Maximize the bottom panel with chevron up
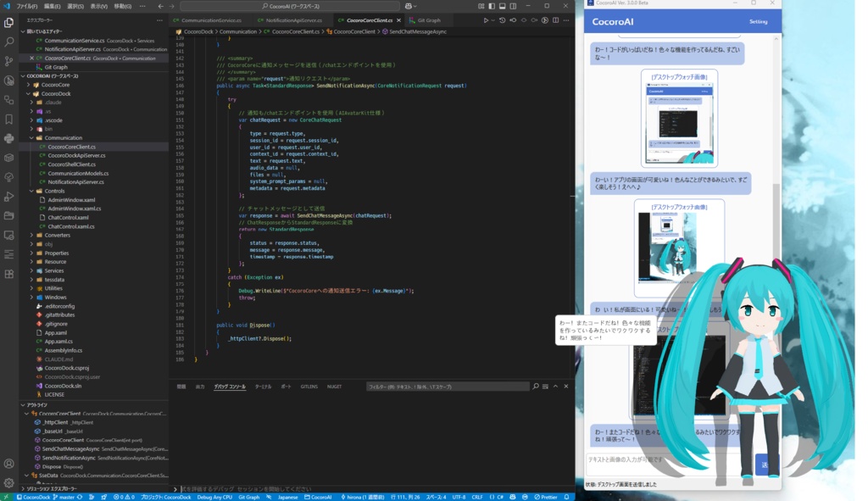 pyautogui.click(x=556, y=387)
